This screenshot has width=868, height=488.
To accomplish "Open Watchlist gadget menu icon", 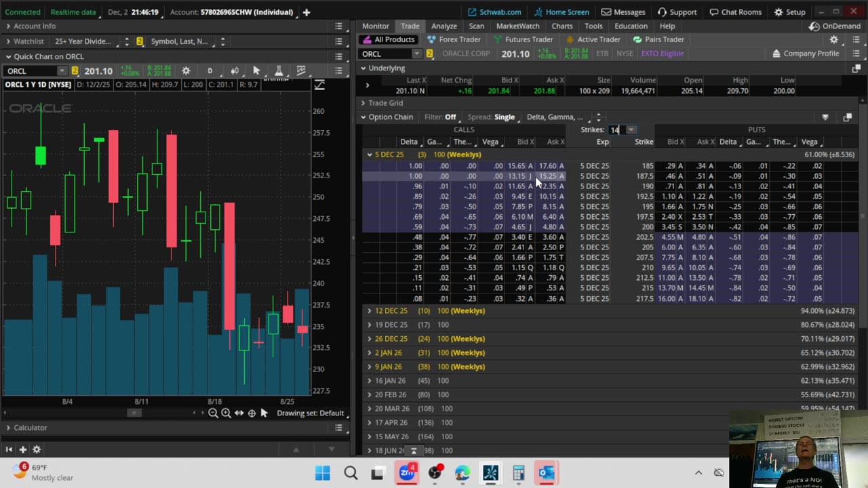I will [x=338, y=41].
